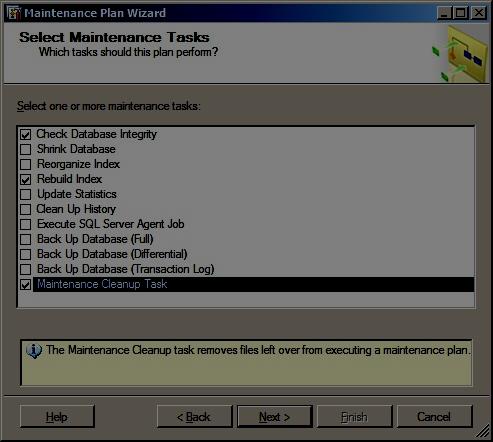Click the Finish button

tap(355, 417)
